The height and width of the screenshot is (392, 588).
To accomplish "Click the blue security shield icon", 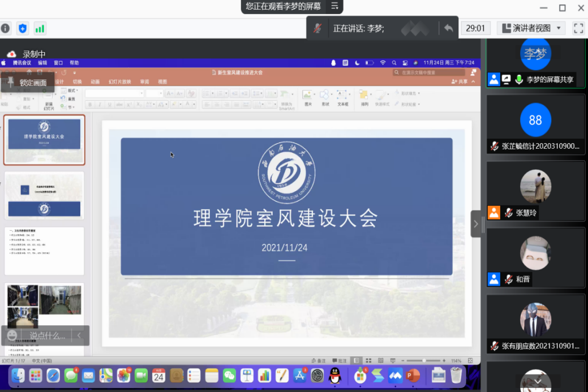I will (x=23, y=28).
